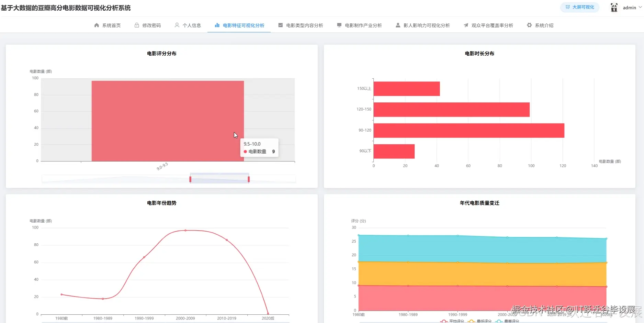Click the 电影时长分布 chart title
The width and height of the screenshot is (644, 323).
(x=479, y=54)
